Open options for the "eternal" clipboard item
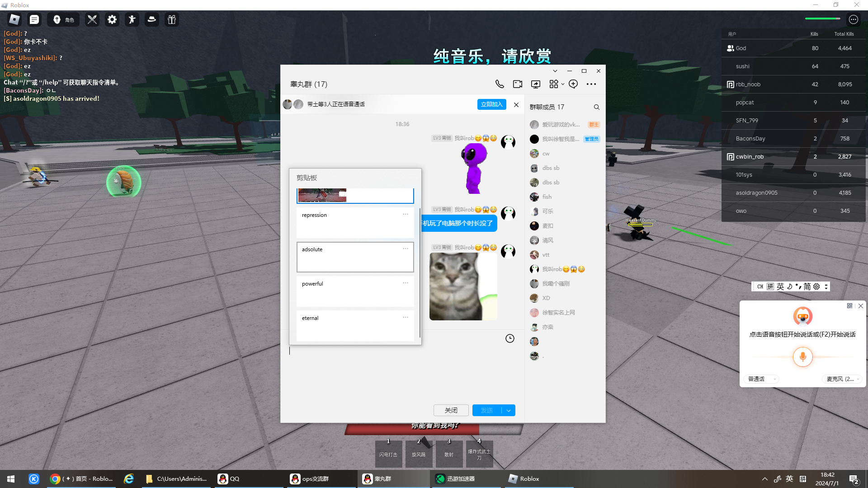The image size is (868, 488). [x=406, y=317]
